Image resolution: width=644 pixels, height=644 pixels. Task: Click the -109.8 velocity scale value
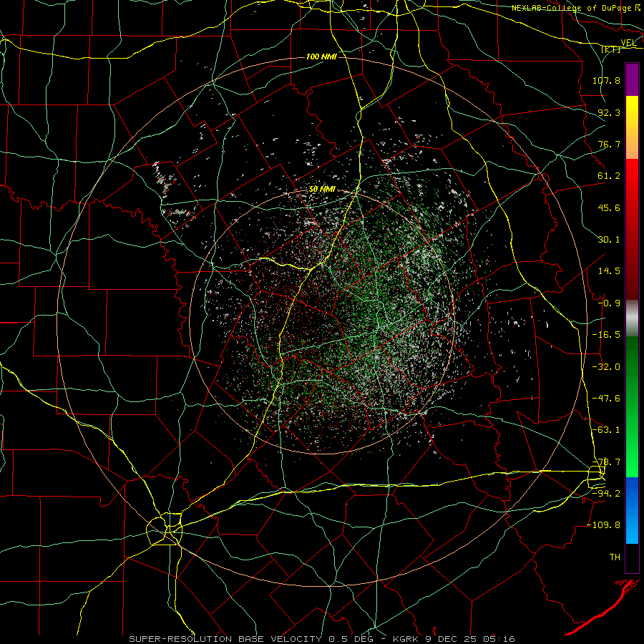click(603, 525)
